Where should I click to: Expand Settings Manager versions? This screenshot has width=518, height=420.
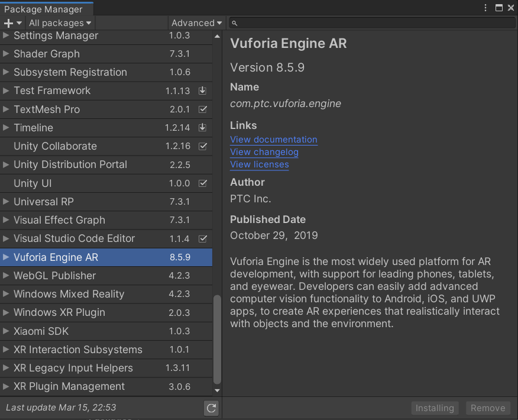point(5,35)
